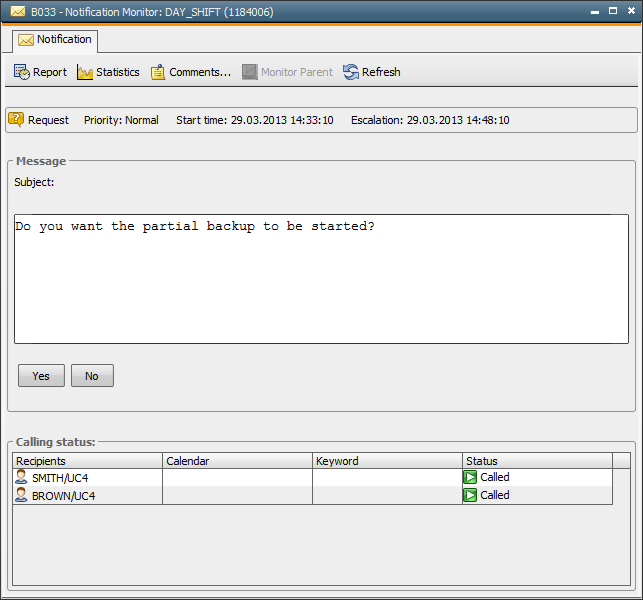Select the Notification tab
Image resolution: width=643 pixels, height=600 pixels.
click(x=55, y=40)
